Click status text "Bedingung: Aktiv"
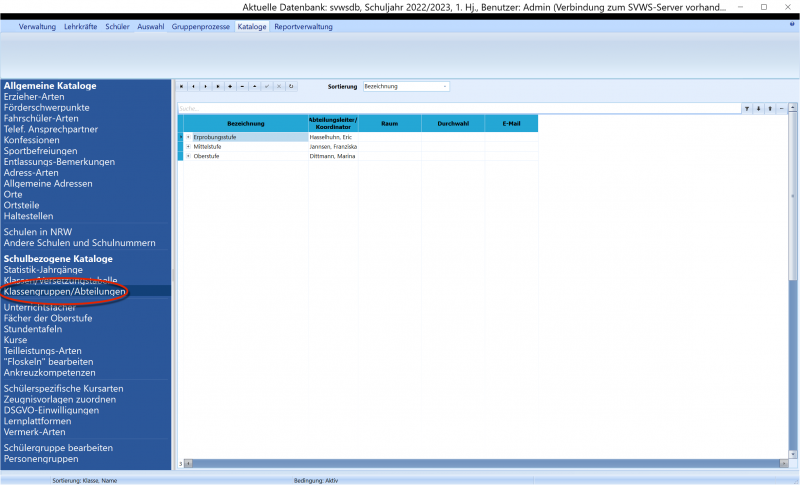This screenshot has width=800, height=485. pos(316,480)
